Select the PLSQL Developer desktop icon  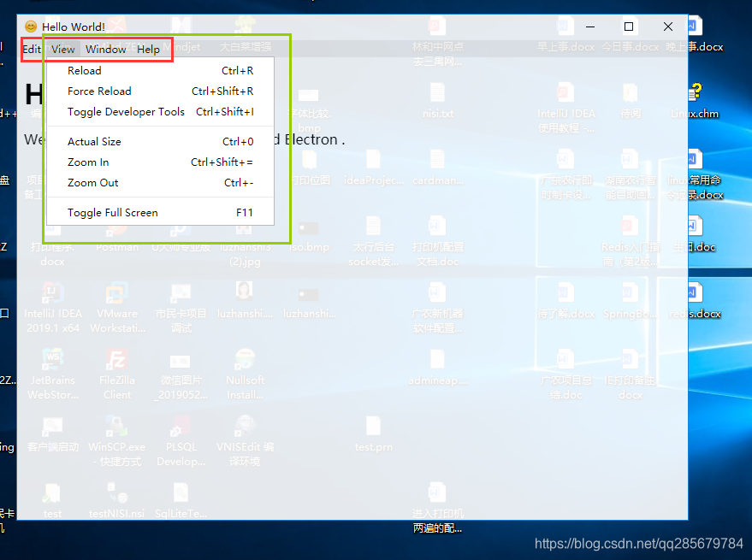181,440
